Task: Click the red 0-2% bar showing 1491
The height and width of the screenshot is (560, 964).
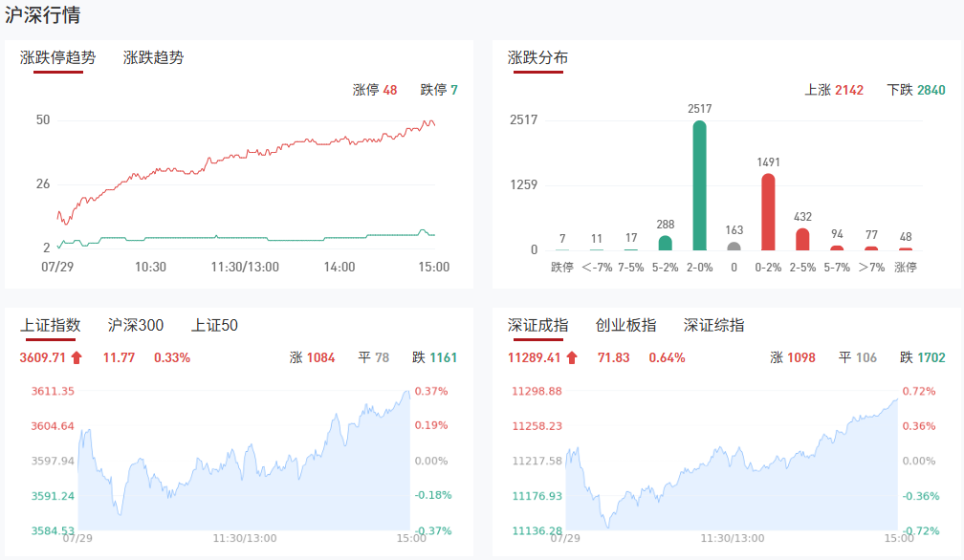Action: coord(768,212)
